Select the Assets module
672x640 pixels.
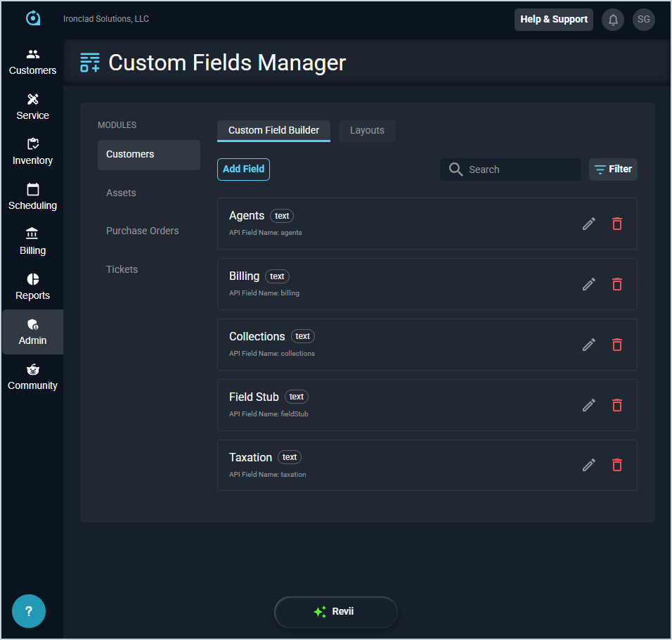click(122, 193)
